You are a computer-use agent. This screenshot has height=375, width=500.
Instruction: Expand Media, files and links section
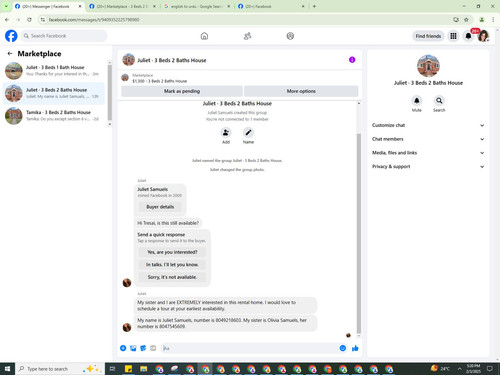click(428, 153)
